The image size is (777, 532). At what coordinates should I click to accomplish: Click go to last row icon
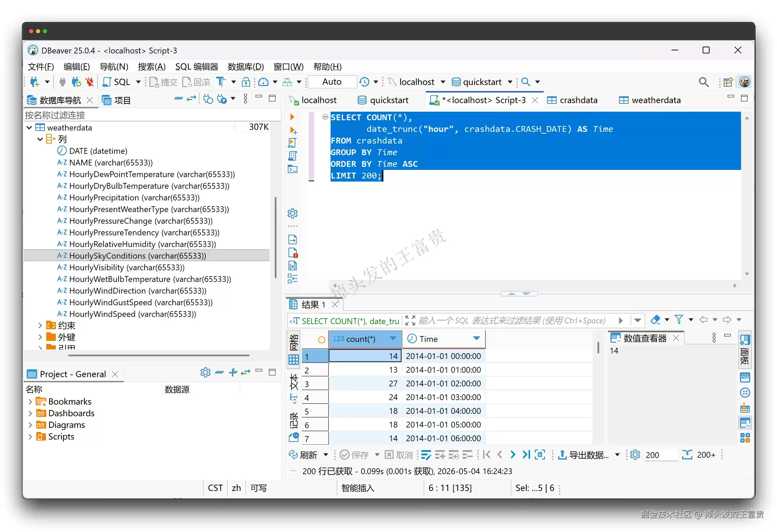(x=526, y=455)
